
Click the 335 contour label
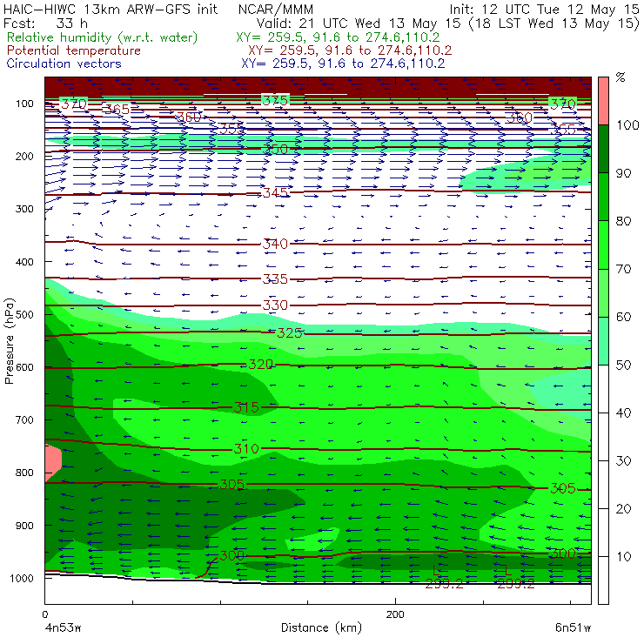pyautogui.click(x=275, y=279)
